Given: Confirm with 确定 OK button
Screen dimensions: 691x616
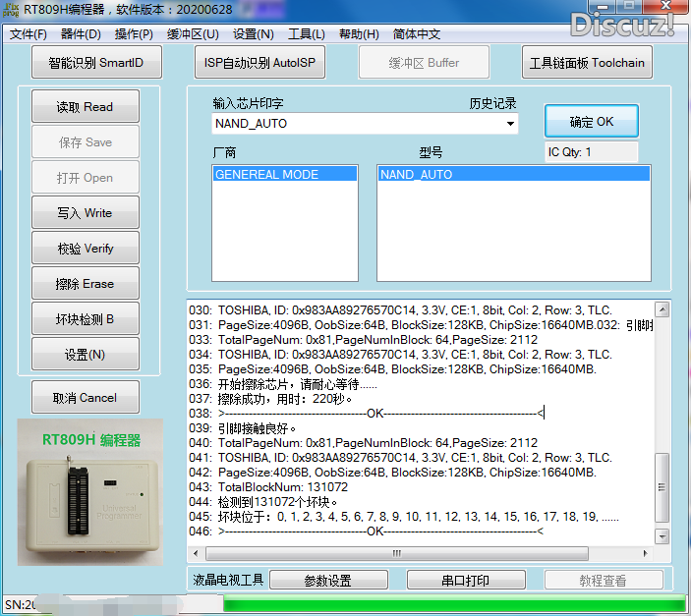Looking at the screenshot, I should click(592, 122).
